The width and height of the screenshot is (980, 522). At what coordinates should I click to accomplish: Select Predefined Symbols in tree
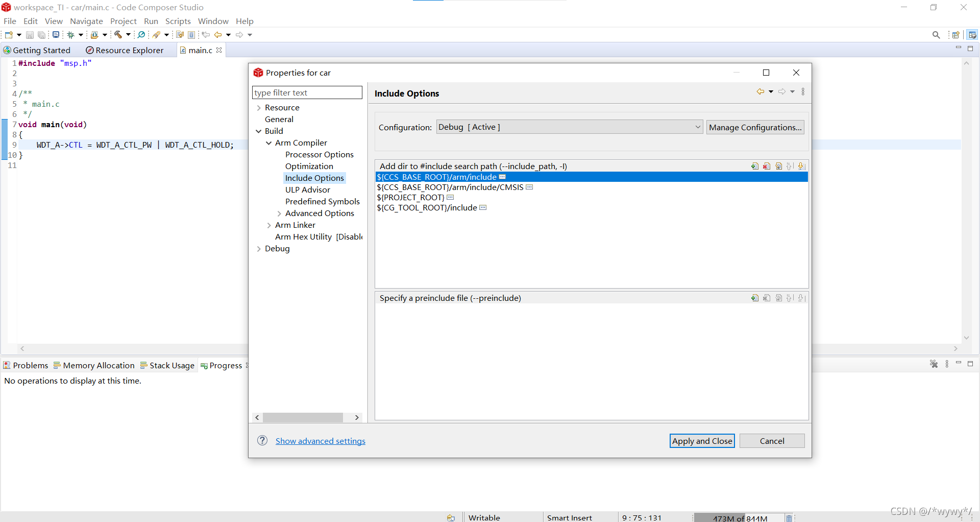pos(323,202)
